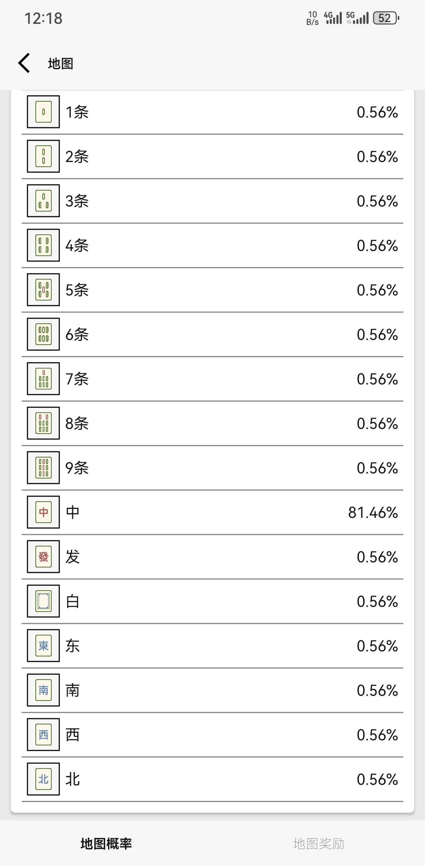Screen dimensions: 425x868
Task: Tap the 5条 tile icon
Action: point(43,290)
